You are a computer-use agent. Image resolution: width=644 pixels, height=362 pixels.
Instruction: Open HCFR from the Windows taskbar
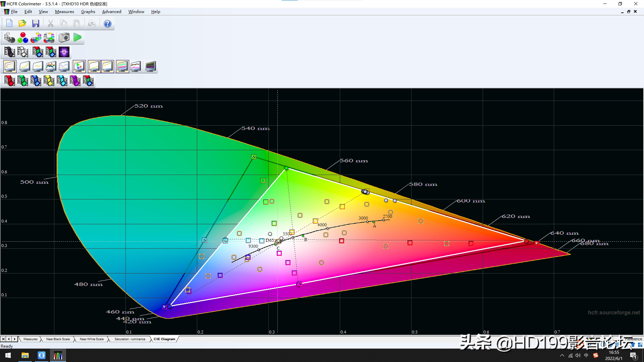point(58,355)
